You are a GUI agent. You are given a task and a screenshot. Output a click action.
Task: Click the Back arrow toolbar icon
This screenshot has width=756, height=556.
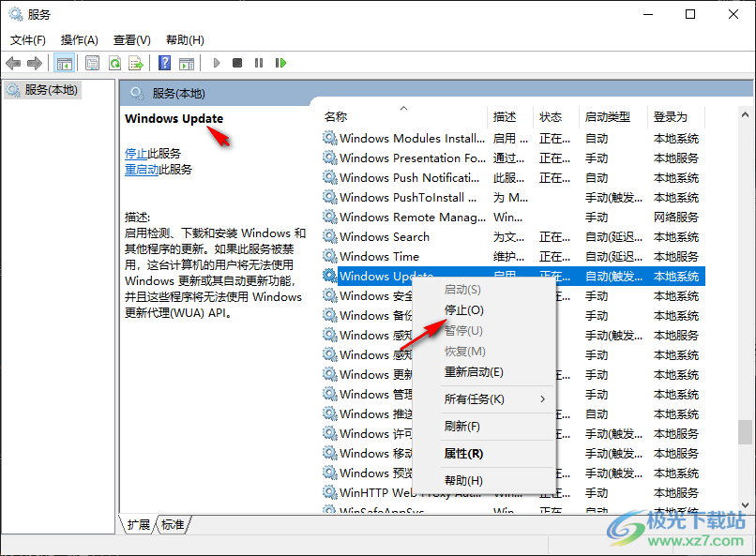13,63
